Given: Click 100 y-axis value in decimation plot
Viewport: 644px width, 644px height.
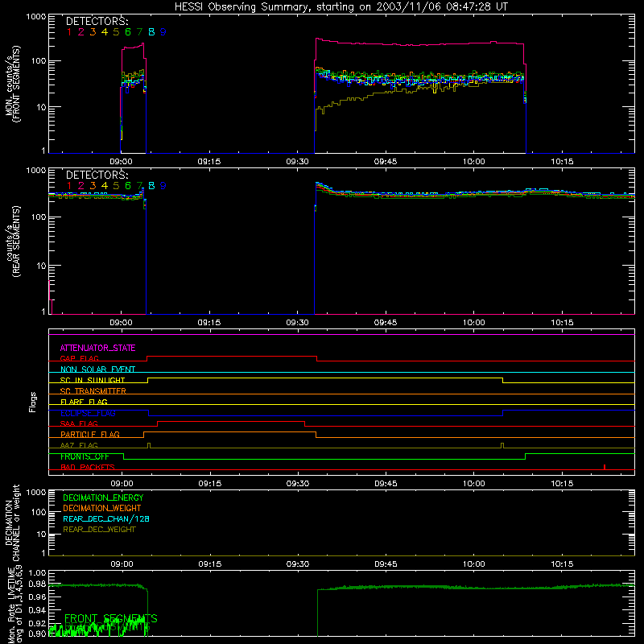Looking at the screenshot, I should (x=39, y=512).
